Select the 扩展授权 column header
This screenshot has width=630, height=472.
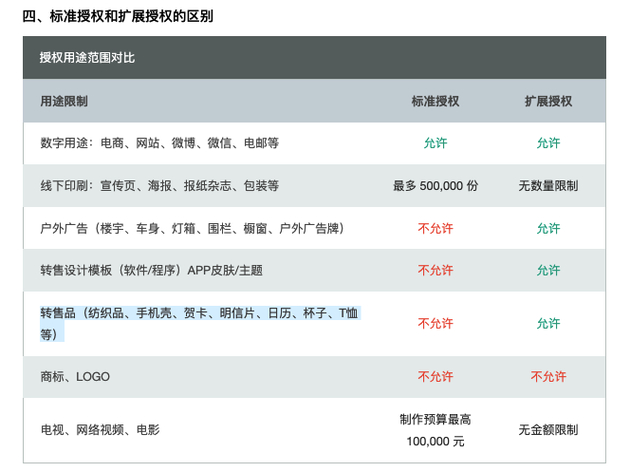[x=548, y=101]
